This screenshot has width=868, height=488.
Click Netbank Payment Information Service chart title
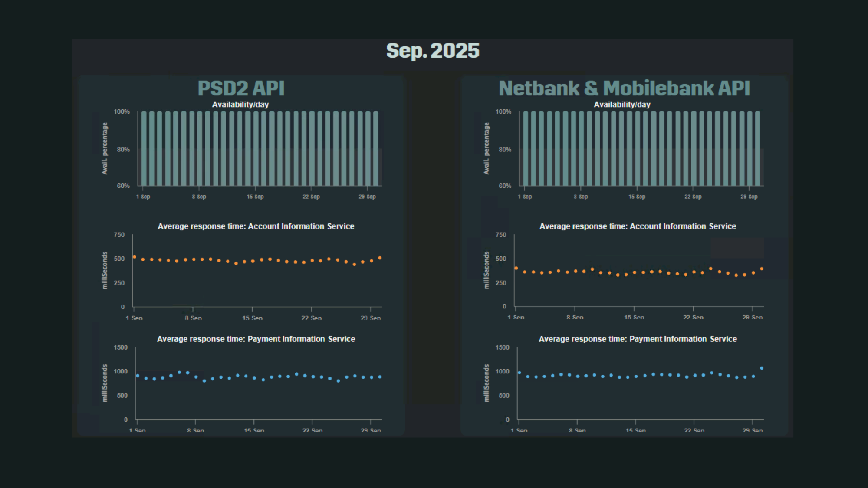tap(638, 339)
